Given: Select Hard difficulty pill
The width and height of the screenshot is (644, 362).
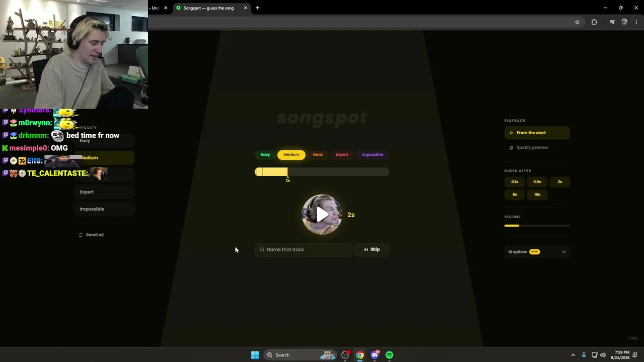Looking at the screenshot, I should coord(317,154).
